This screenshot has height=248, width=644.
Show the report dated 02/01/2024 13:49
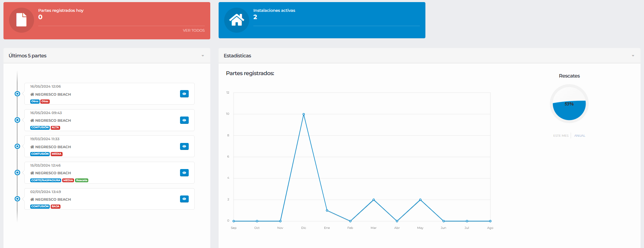(x=184, y=199)
